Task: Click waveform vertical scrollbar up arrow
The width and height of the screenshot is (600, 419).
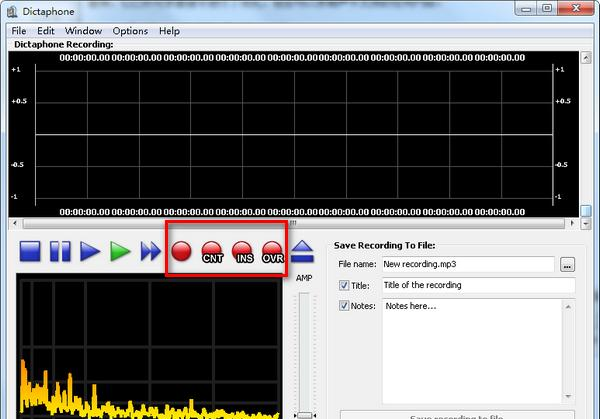Action: click(586, 58)
